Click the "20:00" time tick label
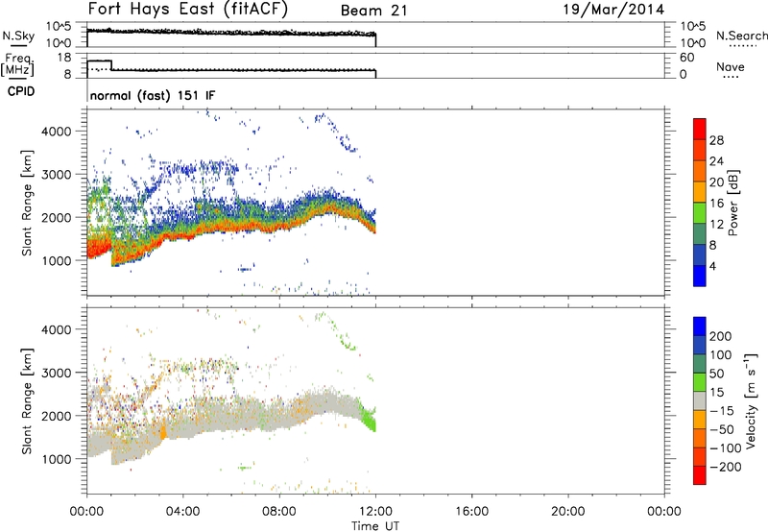 [568, 512]
